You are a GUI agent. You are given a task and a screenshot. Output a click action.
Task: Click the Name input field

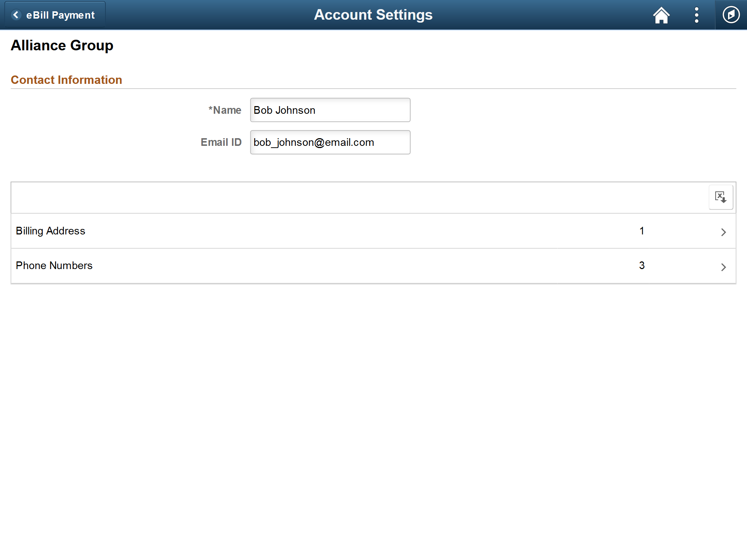pos(330,110)
